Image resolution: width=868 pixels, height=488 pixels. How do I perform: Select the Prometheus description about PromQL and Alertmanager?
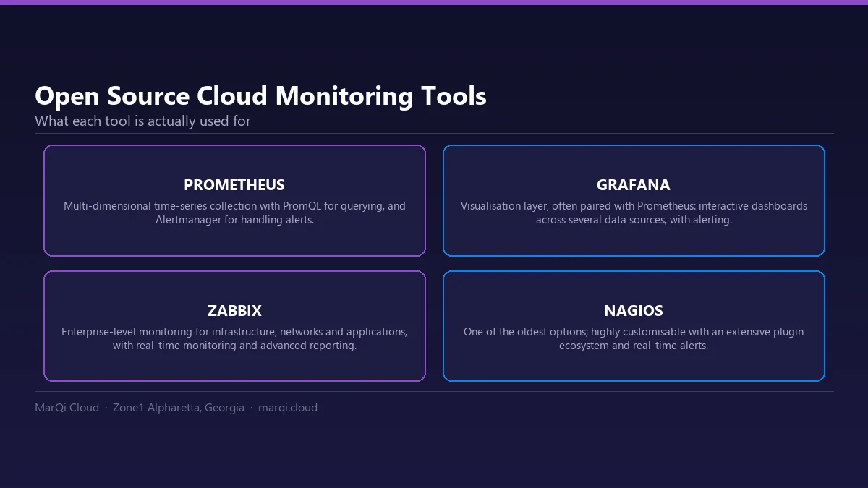tap(234, 213)
